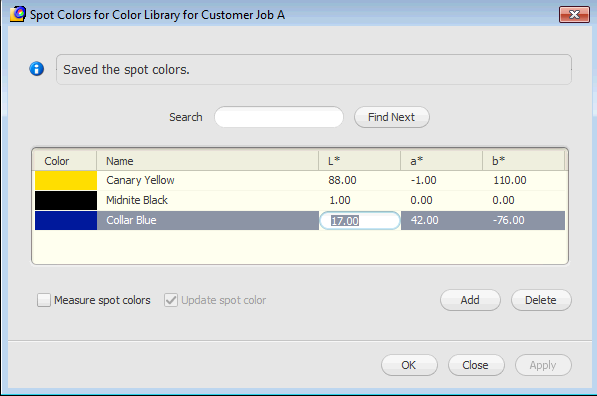
Task: Click the Canary Yellow color swatch
Action: (66, 180)
